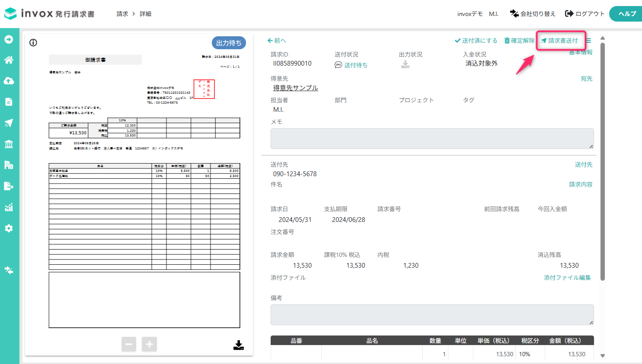Click the output status download icon
Viewport: 642px width, 364px height.
coord(405,64)
